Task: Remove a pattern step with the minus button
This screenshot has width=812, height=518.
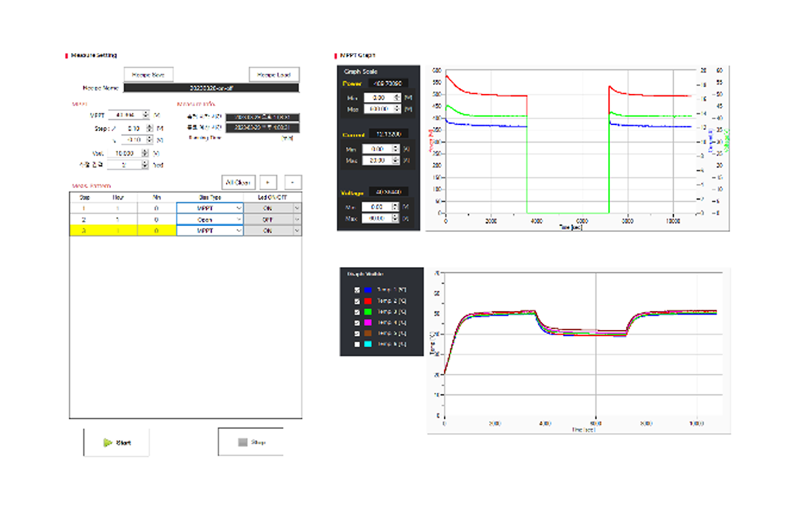Action: point(293,182)
